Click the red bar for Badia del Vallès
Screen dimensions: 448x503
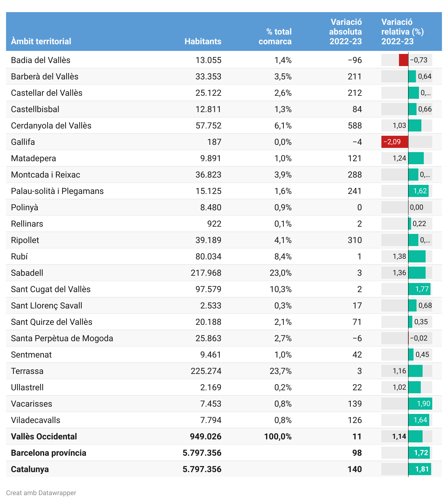click(x=404, y=60)
